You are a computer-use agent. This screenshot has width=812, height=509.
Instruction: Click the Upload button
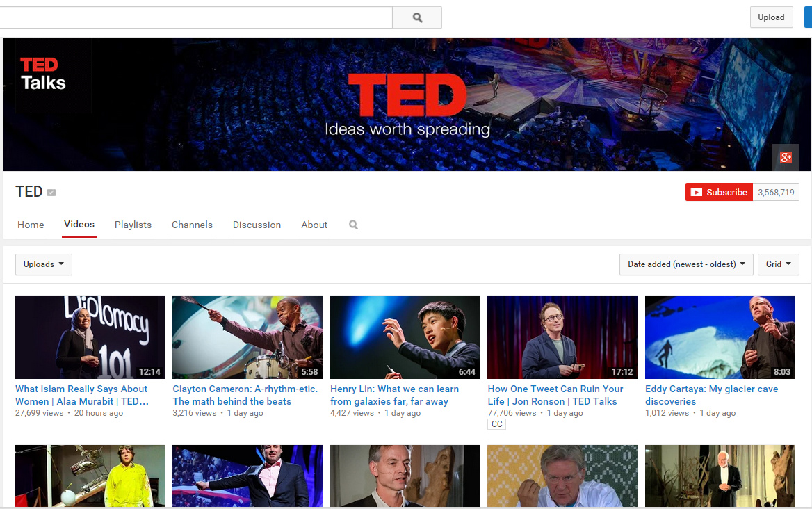coord(771,17)
